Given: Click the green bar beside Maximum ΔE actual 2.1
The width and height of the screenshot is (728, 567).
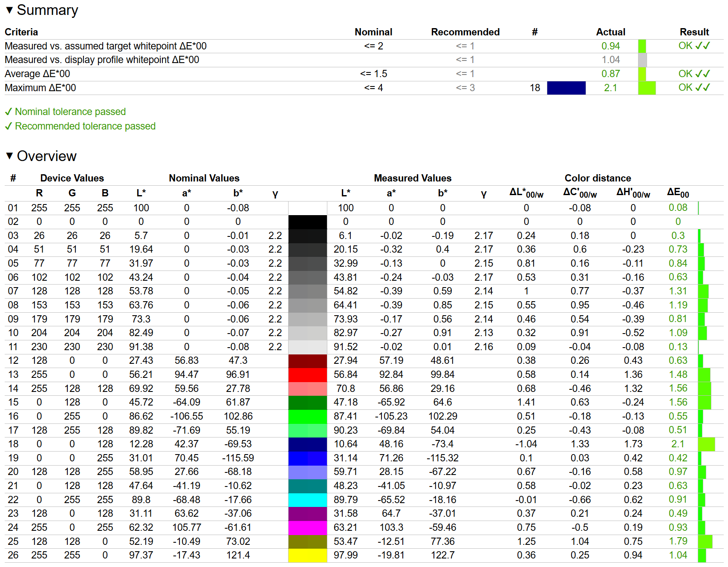Looking at the screenshot, I should [x=647, y=88].
